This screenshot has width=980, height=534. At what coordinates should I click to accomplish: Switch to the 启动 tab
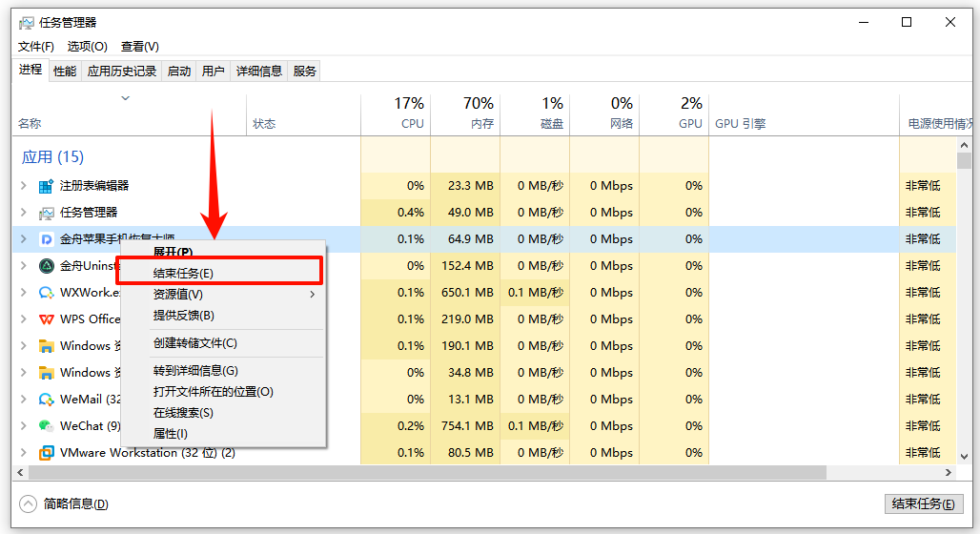179,72
